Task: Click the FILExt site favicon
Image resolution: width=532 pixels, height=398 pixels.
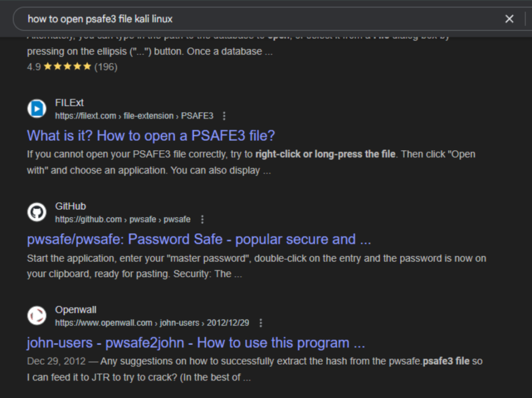Action: pos(37,109)
